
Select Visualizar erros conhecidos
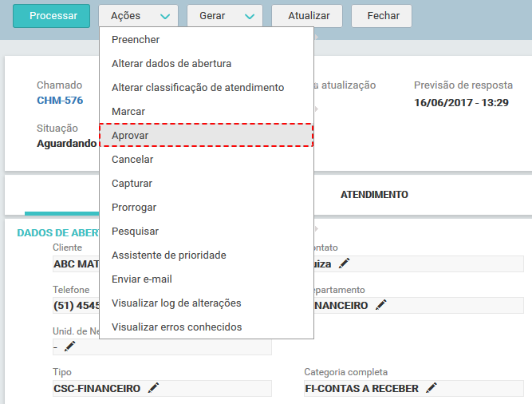(207, 327)
